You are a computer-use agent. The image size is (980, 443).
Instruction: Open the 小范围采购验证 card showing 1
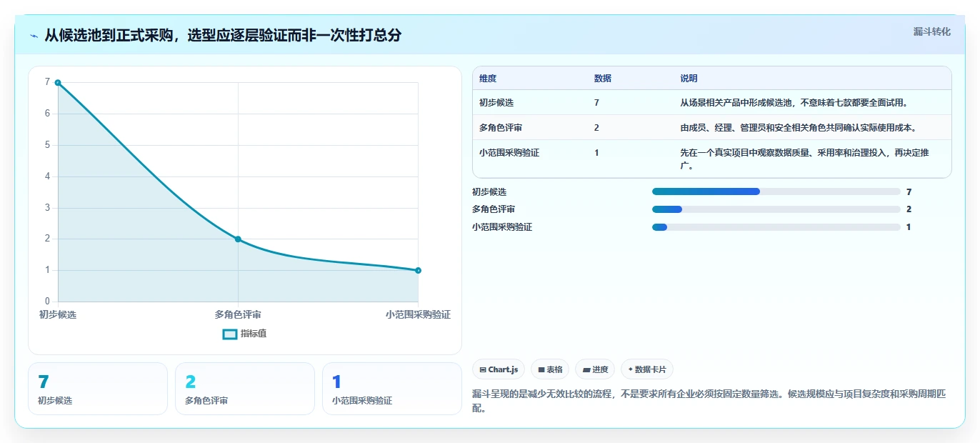click(x=392, y=389)
